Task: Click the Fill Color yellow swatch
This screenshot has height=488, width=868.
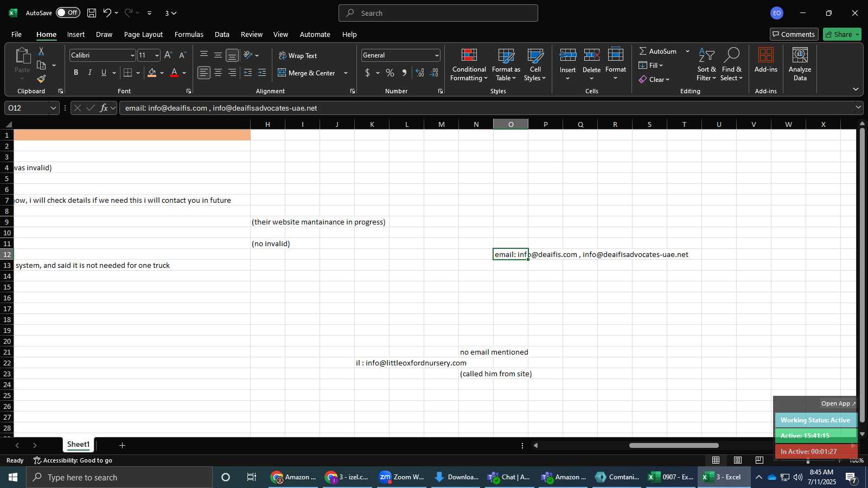Action: [152, 73]
